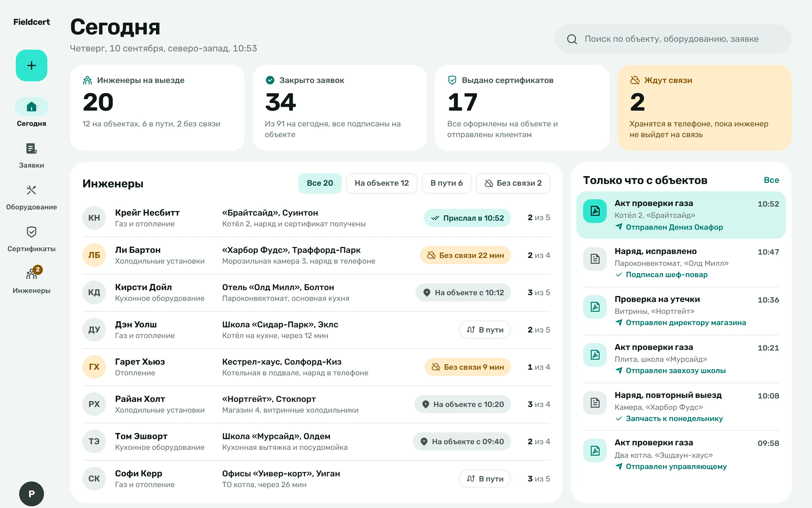Open Все link in Только что с объектов
812x508 pixels.
pos(771,180)
